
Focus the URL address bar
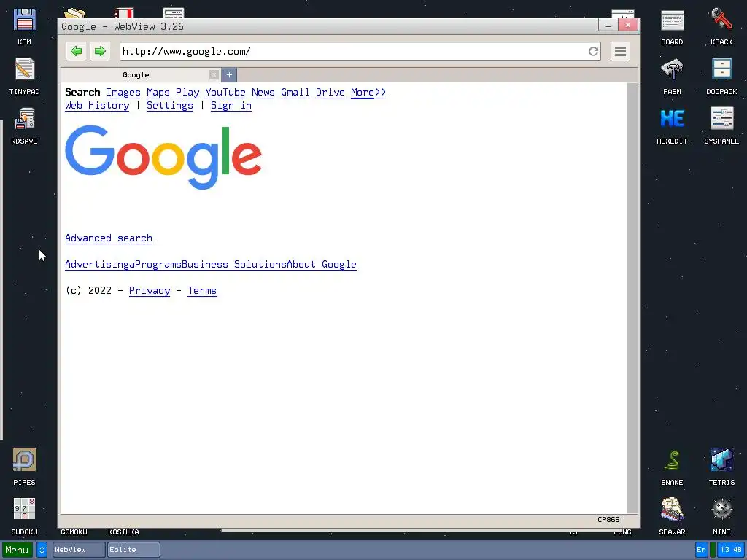pyautogui.click(x=354, y=52)
